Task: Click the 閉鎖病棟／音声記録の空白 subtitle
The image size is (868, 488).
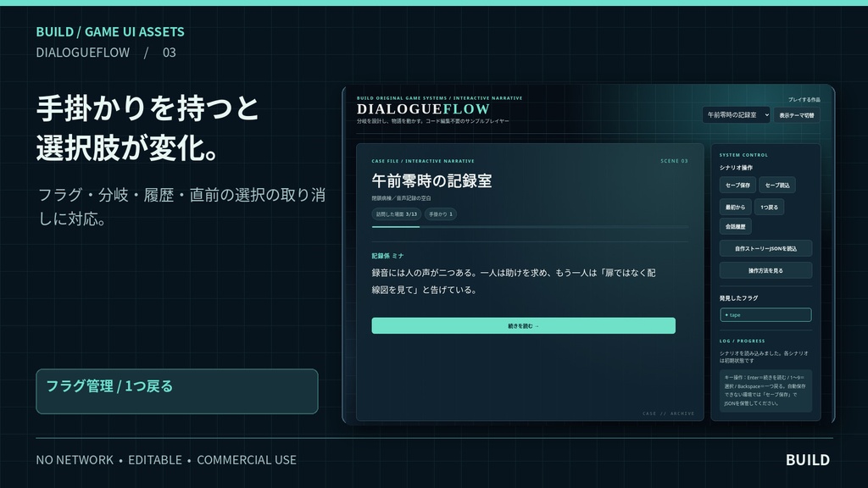Action: (x=401, y=198)
